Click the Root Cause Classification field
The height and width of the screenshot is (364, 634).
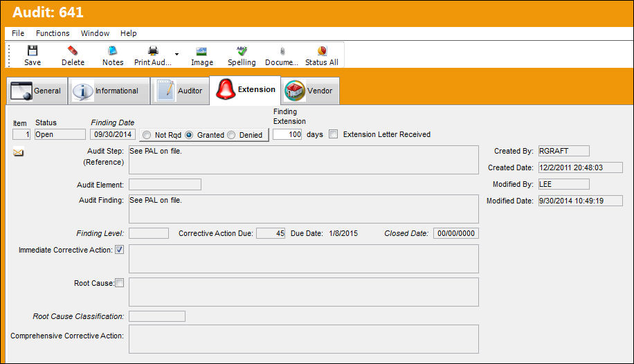tap(157, 316)
